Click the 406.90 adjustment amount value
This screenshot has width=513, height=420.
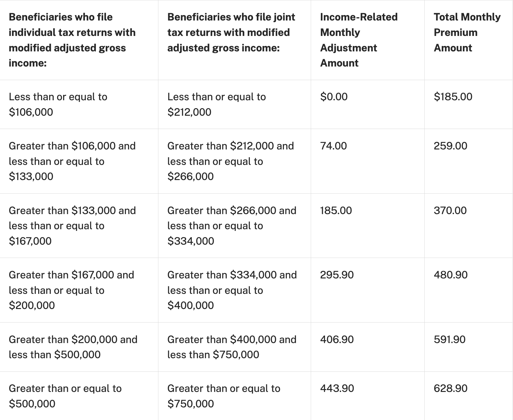click(337, 339)
